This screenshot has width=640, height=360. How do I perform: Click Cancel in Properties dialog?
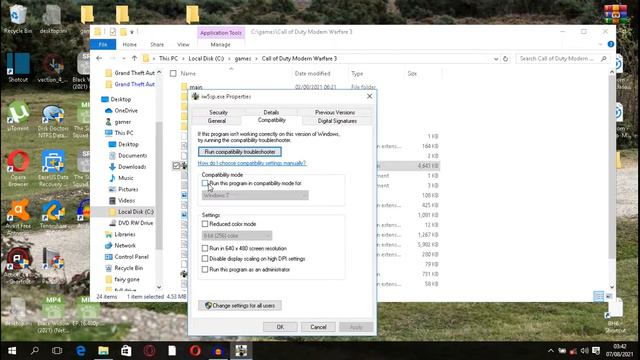318,327
